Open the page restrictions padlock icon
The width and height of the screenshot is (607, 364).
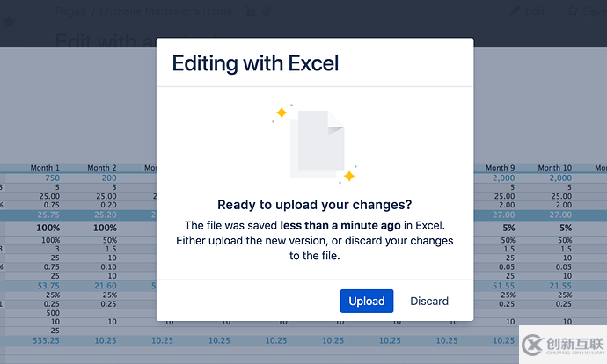[251, 11]
